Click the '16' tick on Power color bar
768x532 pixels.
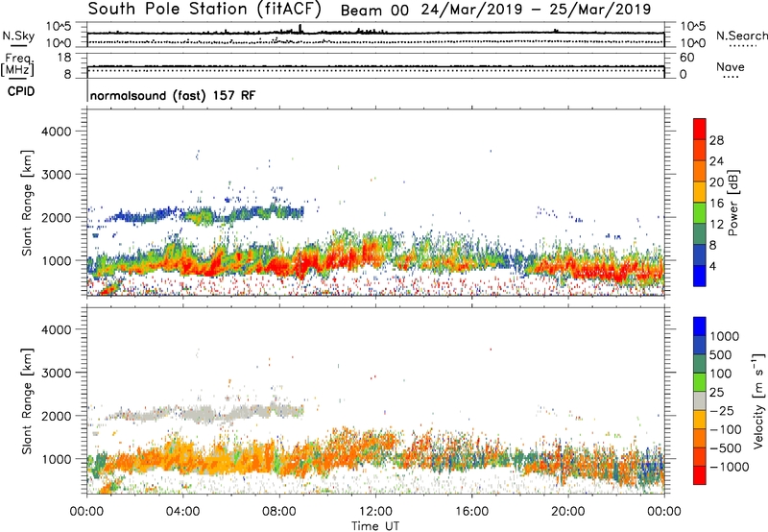click(716, 204)
